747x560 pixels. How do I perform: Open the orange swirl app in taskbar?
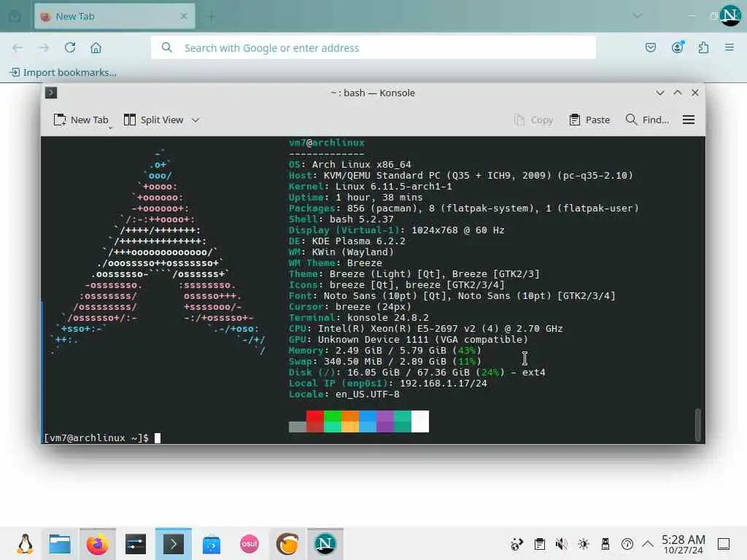(287, 544)
